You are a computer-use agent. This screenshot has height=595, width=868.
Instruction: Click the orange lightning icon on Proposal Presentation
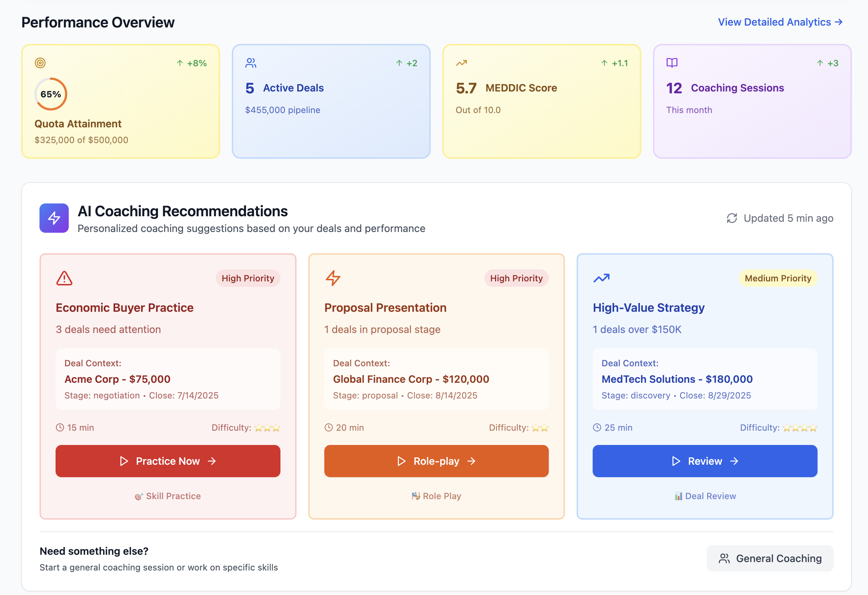pos(333,278)
